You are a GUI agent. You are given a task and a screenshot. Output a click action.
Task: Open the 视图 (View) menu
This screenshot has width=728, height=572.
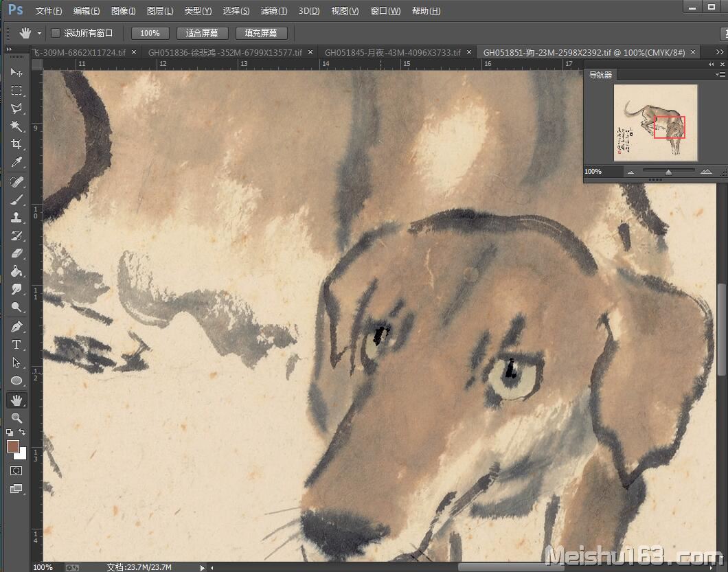click(345, 11)
